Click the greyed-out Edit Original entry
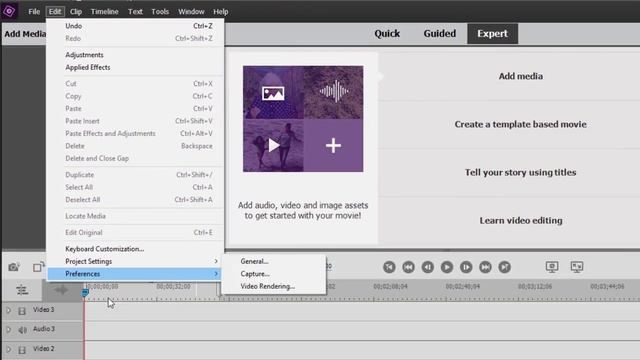Screen dimensions: 640x360 point(136,232)
